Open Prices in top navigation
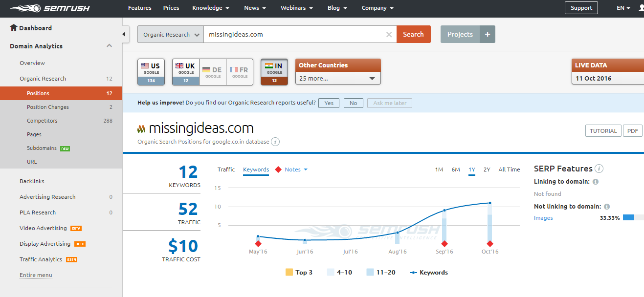 (171, 8)
